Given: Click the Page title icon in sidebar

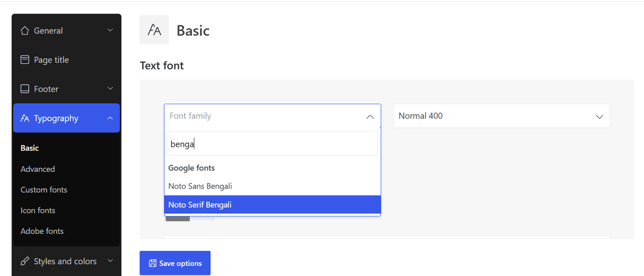Looking at the screenshot, I should point(25,60).
